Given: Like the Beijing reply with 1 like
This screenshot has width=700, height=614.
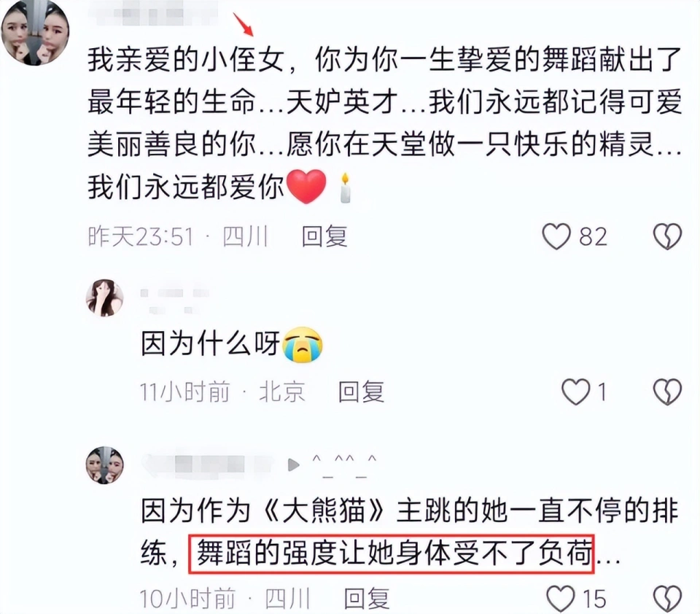Looking at the screenshot, I should tap(575, 392).
